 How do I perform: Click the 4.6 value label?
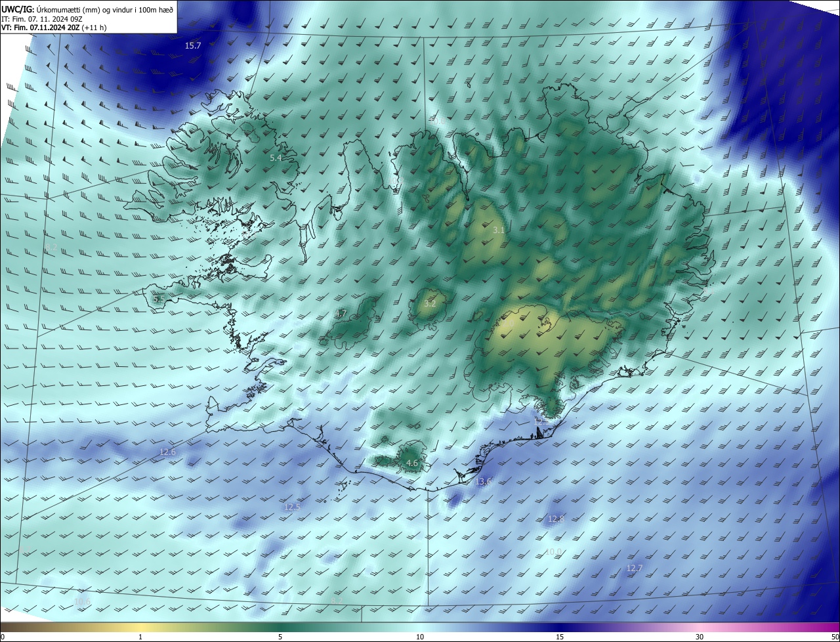tap(412, 463)
